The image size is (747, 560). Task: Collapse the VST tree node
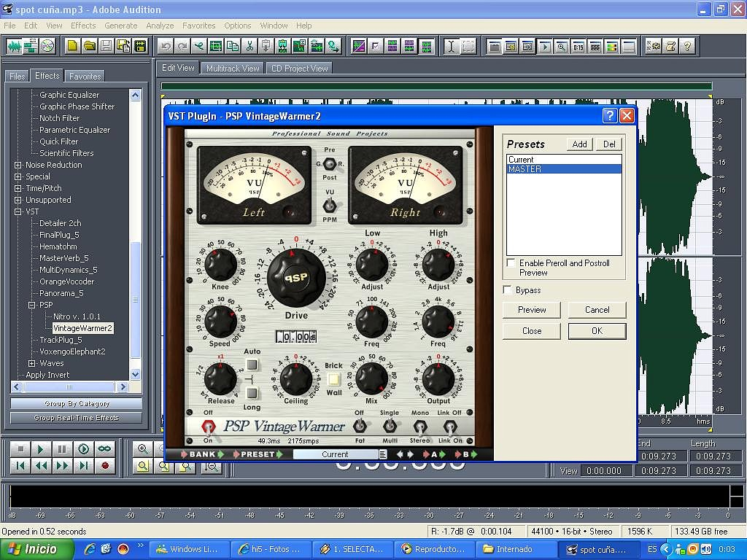(x=18, y=211)
